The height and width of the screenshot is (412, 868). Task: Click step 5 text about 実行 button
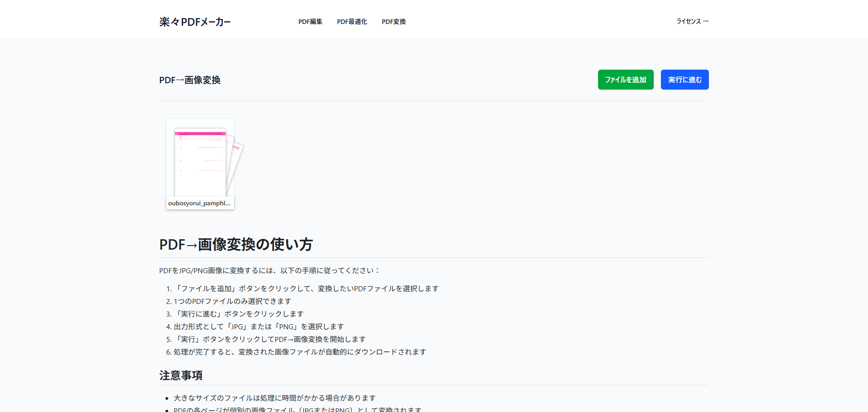click(x=269, y=339)
